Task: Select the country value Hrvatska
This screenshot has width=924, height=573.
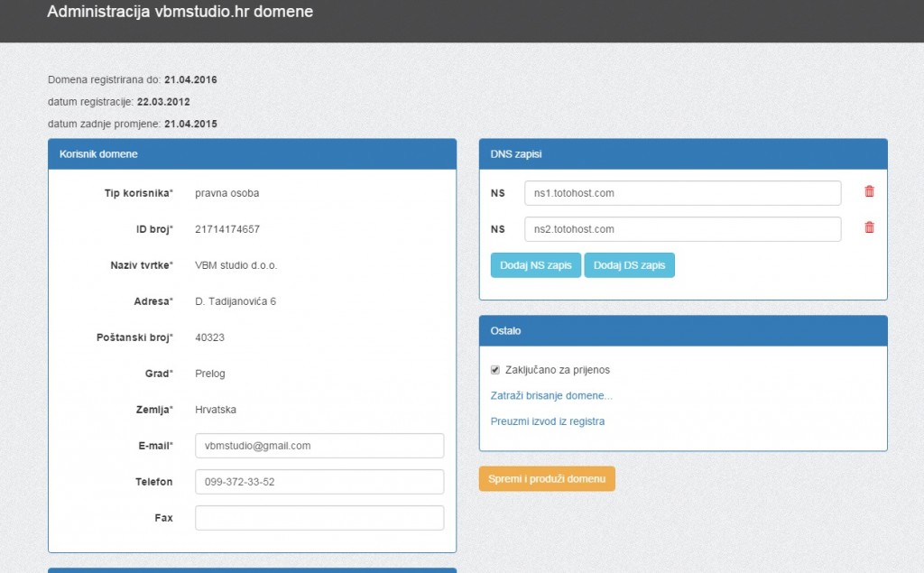Action: (216, 410)
